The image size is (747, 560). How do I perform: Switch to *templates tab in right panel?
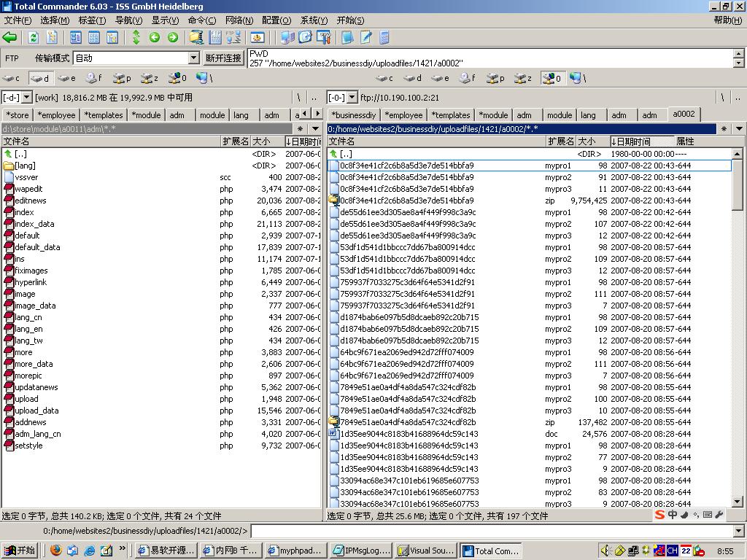click(449, 114)
